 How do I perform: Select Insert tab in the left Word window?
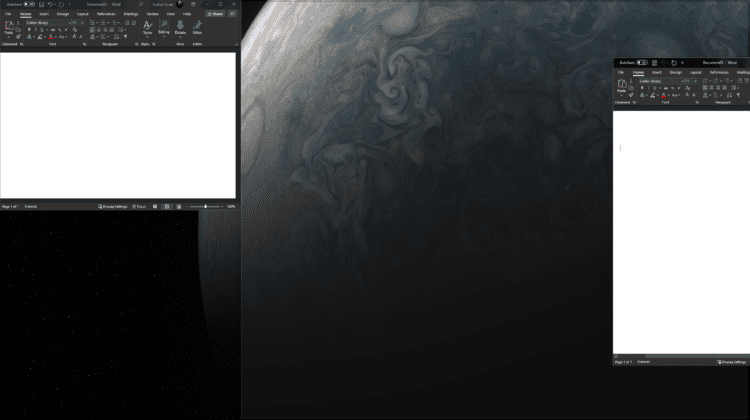tap(44, 14)
